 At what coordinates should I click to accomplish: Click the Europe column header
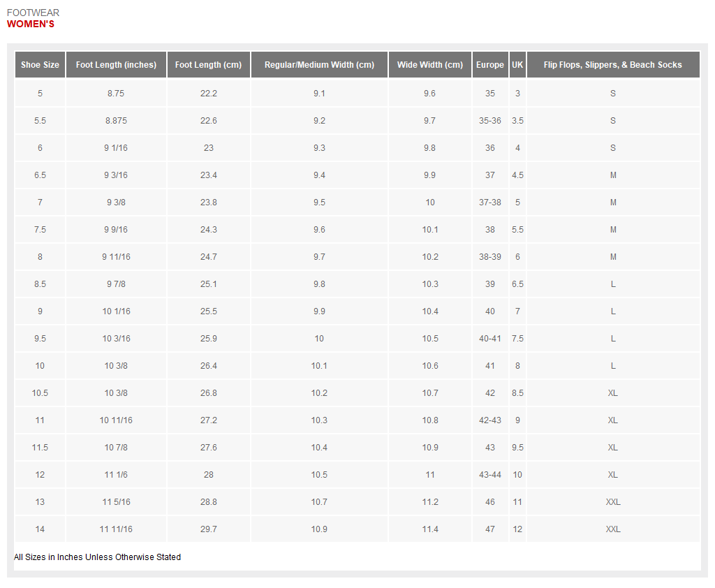[x=489, y=65]
